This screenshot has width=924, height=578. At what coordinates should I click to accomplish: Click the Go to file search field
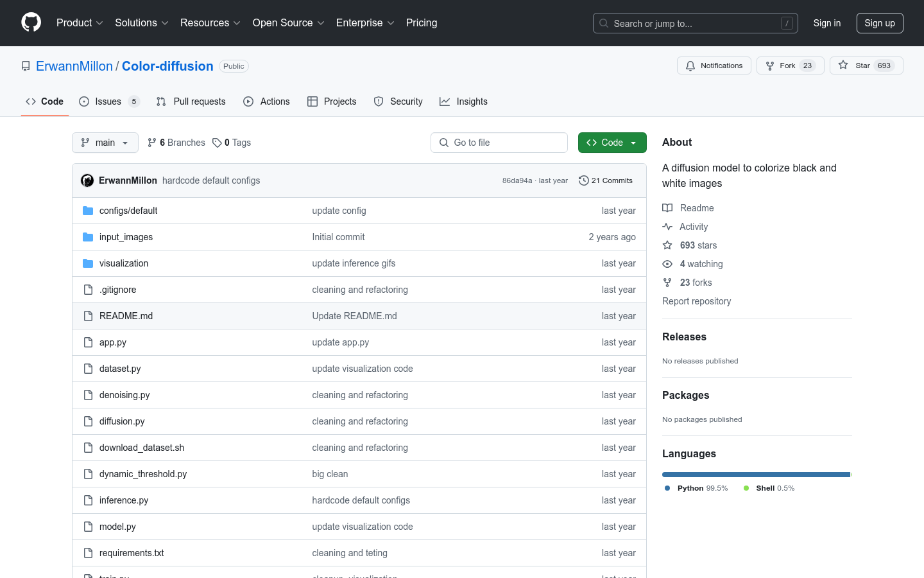click(x=499, y=143)
